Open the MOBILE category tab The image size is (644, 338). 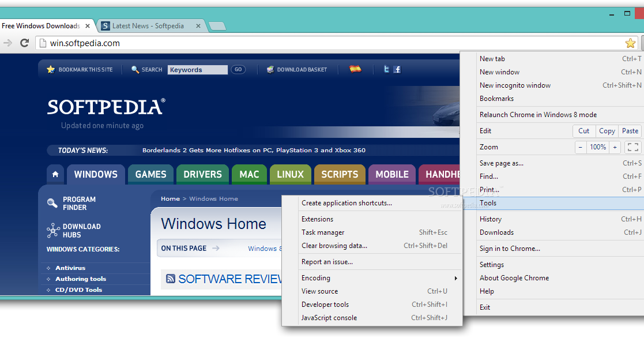[392, 174]
